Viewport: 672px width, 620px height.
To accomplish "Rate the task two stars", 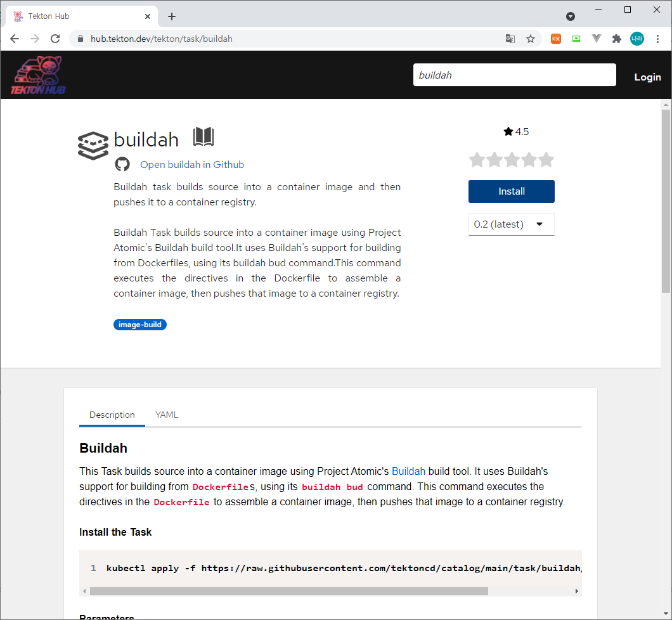I will click(494, 160).
